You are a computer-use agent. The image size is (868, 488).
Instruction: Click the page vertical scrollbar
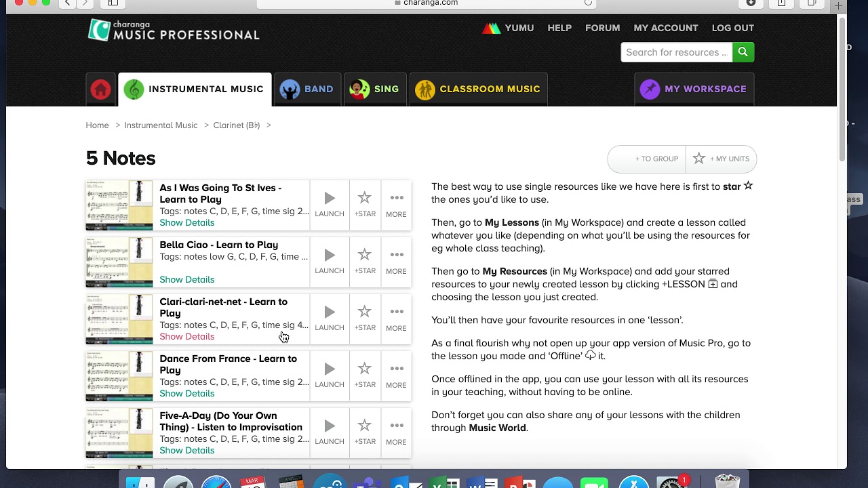click(842, 89)
